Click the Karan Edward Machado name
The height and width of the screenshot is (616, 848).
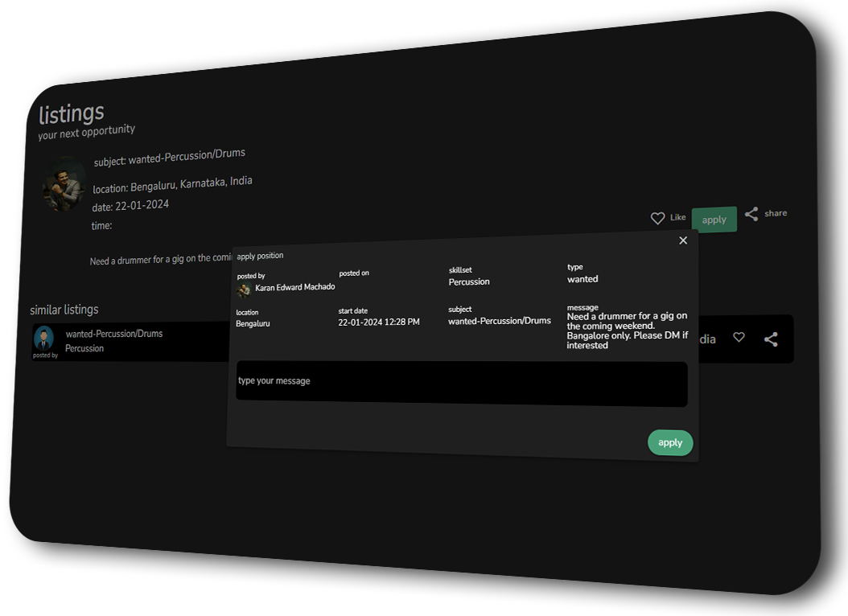(x=294, y=287)
